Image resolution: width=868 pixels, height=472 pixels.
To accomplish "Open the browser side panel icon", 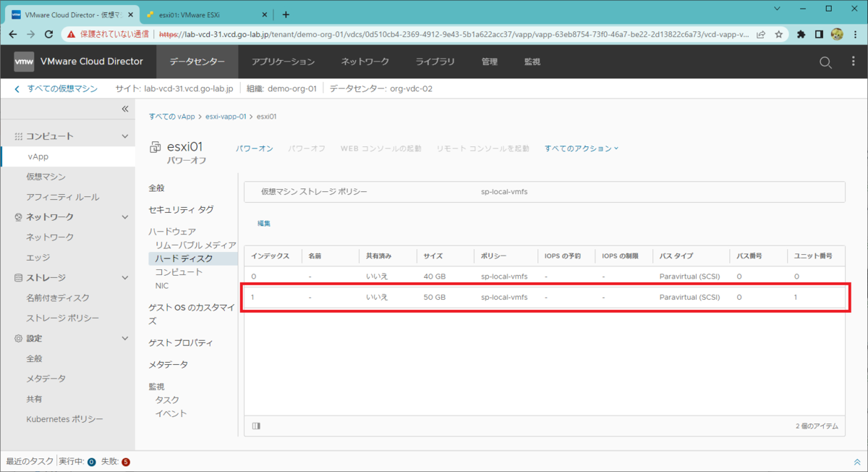I will (819, 34).
